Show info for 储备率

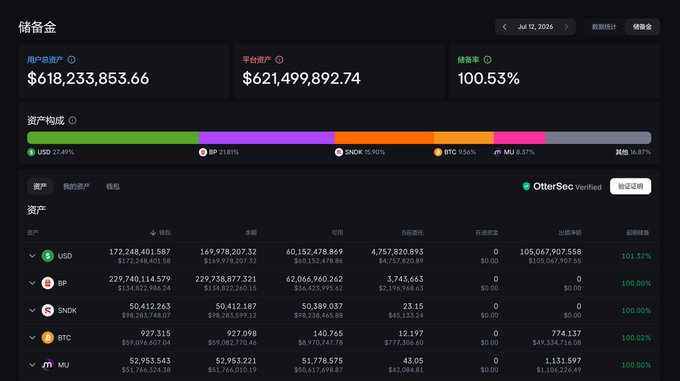pos(487,60)
